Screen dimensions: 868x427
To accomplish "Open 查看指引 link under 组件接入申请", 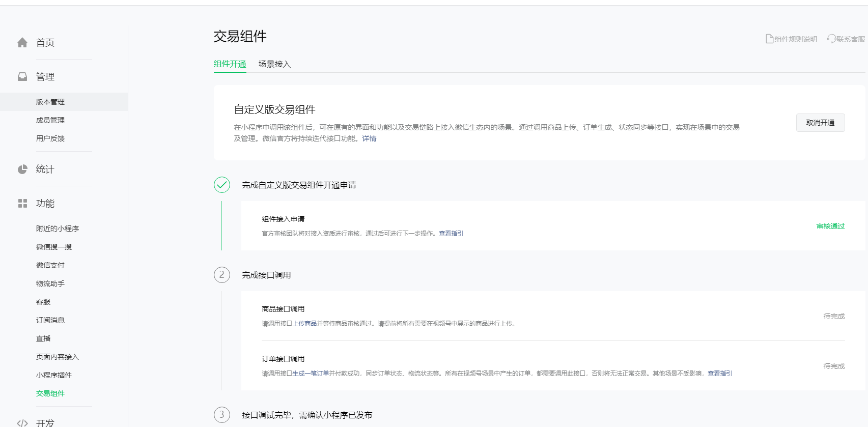I will [451, 234].
